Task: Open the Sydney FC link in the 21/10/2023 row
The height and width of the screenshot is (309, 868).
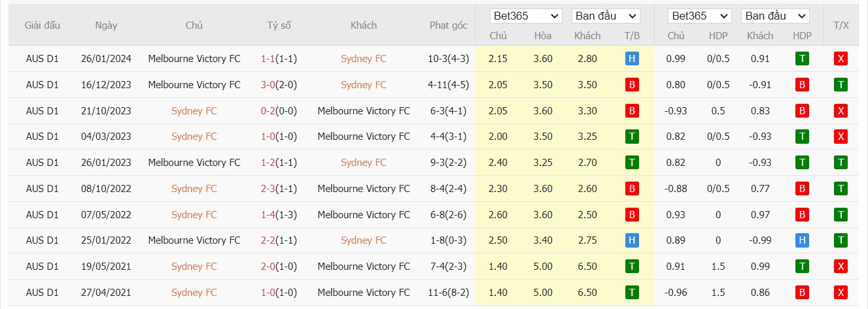Action: tap(194, 111)
